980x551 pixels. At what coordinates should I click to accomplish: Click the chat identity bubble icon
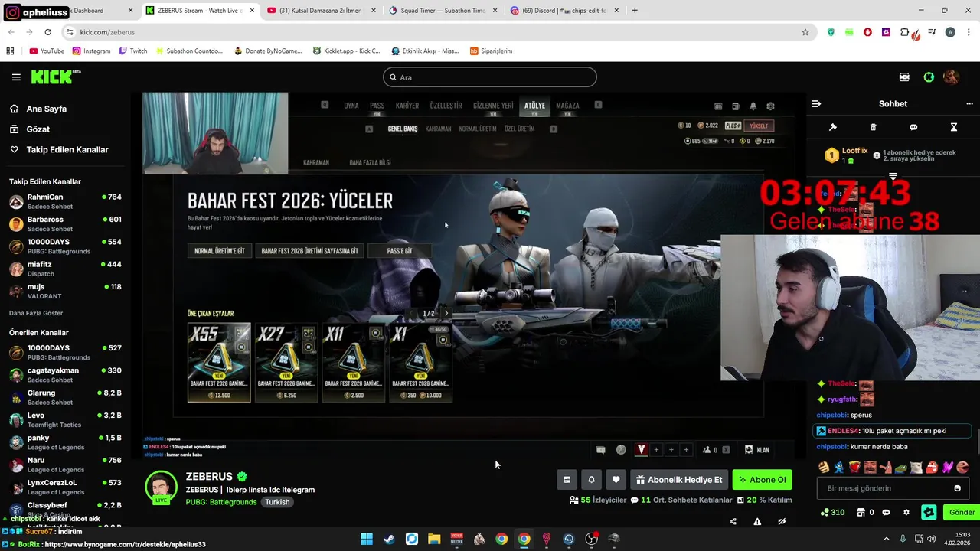[886, 513]
